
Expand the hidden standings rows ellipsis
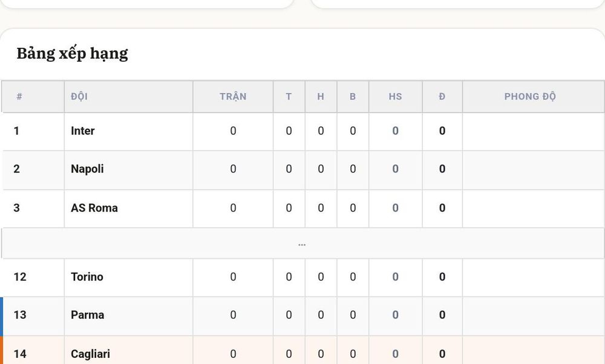[302, 244]
